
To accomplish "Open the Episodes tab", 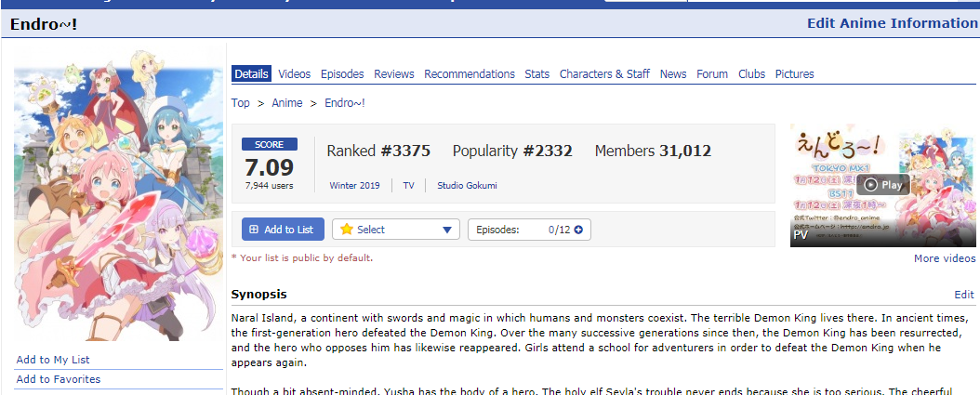I will click(342, 73).
